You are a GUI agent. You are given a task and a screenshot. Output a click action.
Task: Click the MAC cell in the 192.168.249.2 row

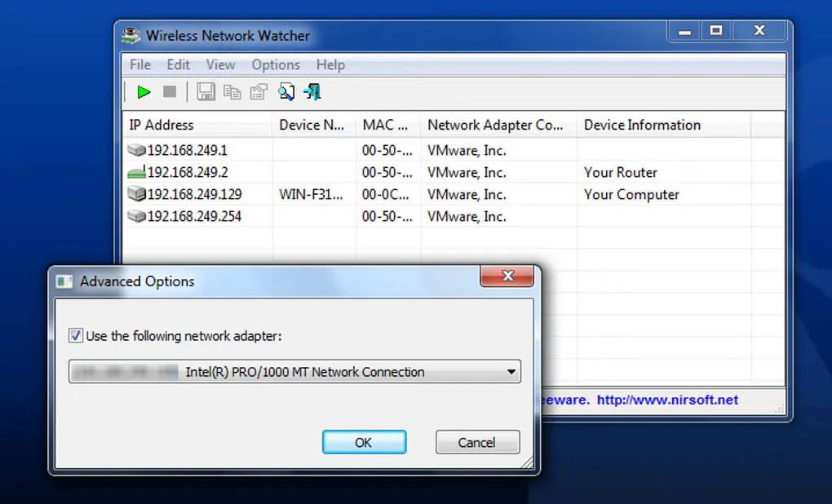pos(387,172)
